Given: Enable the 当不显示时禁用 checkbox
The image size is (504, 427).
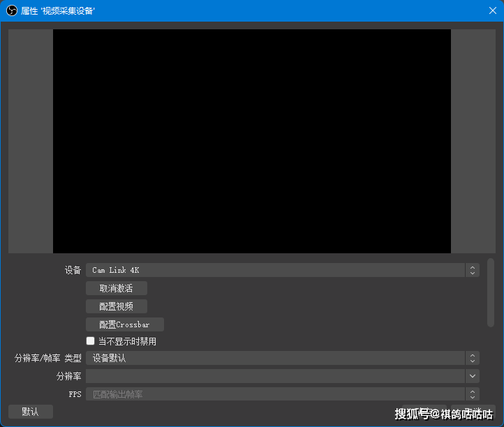Looking at the screenshot, I should [90, 341].
